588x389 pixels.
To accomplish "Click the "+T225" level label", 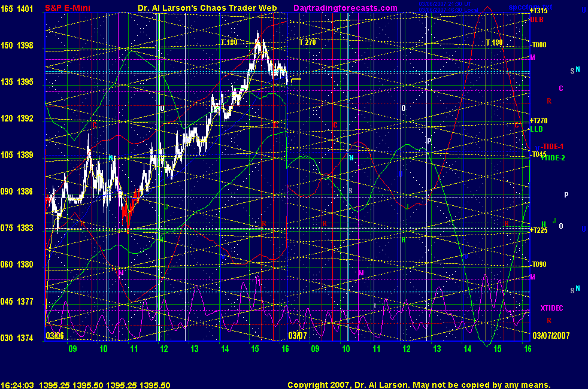I will (538, 230).
